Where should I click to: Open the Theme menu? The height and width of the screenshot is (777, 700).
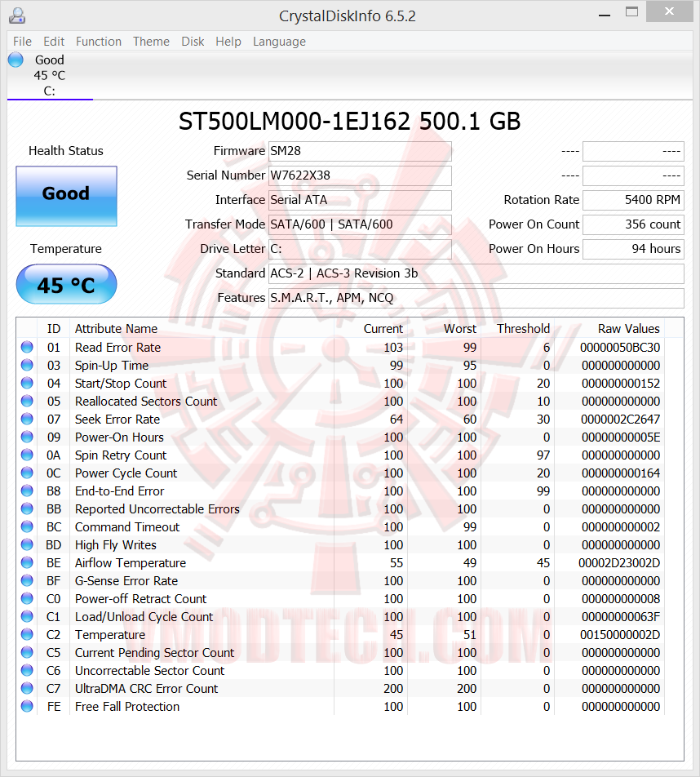(x=151, y=42)
